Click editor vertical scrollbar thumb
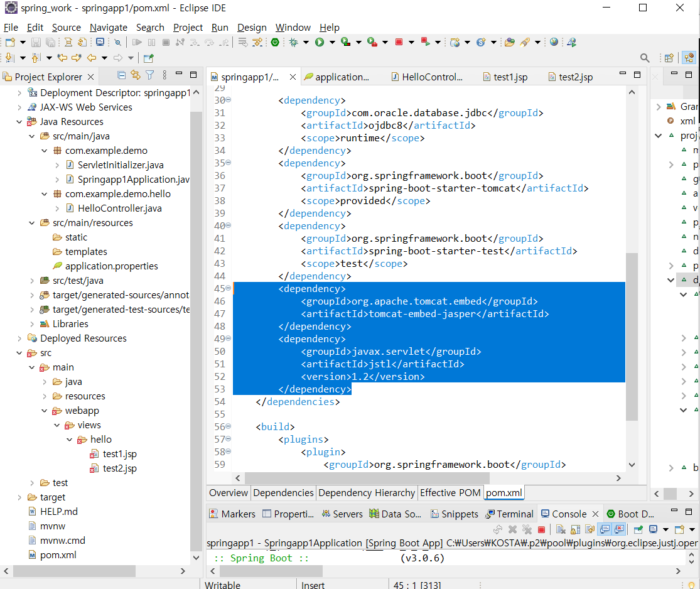This screenshot has height=589, width=700. [x=632, y=337]
